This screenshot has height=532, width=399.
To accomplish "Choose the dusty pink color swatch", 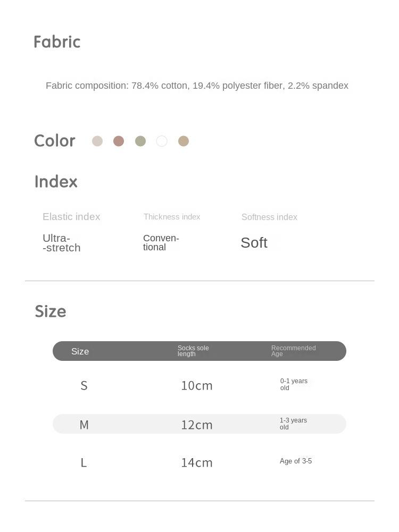I will 119,141.
